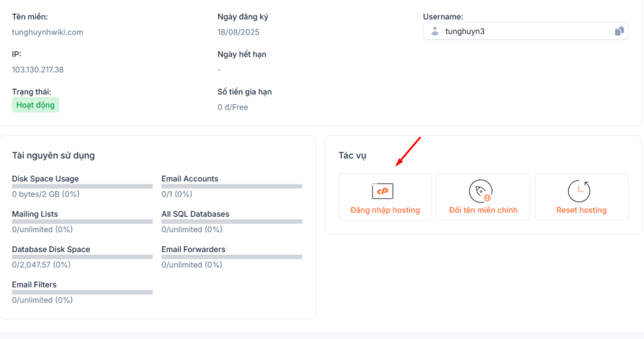
Task: Click the Ngày đăng ký label
Action: (x=243, y=17)
